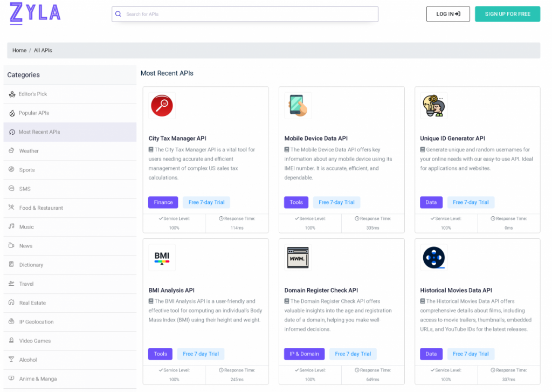Image resolution: width=552 pixels, height=392 pixels.
Task: Click SIGN UP FOR FREE button
Action: click(x=507, y=14)
